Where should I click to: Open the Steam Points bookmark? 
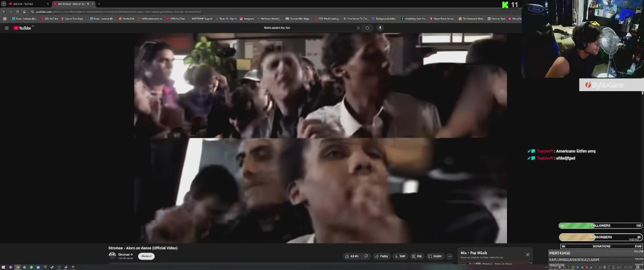[443, 18]
